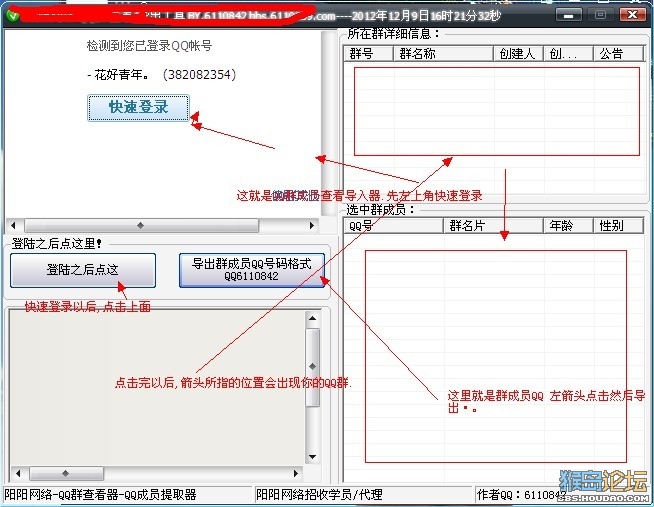Click right arrow of login panel horizontal scrollbar
Viewport: 654px width, 507px height.
312,226
